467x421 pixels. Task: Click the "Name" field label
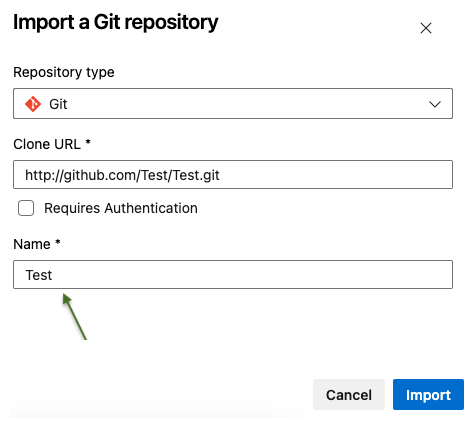pyautogui.click(x=32, y=244)
